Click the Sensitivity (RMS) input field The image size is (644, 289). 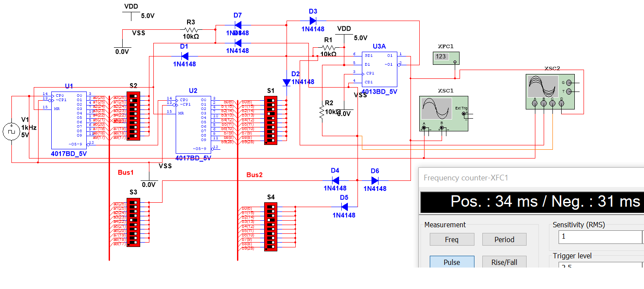[599, 237]
